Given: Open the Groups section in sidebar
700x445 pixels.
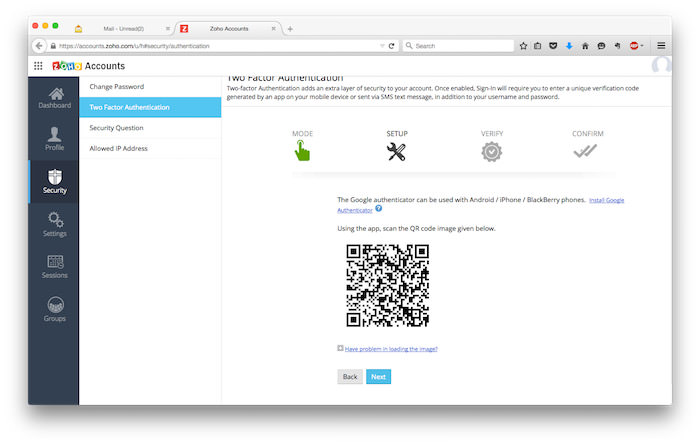Looking at the screenshot, I should click(55, 309).
